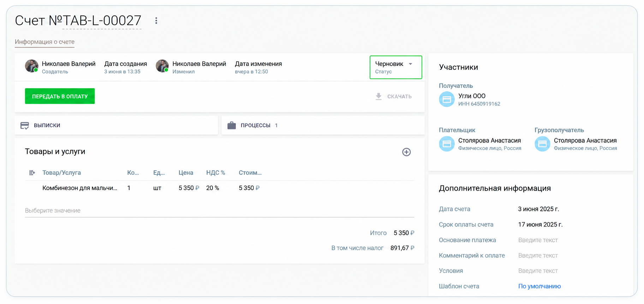Click the consignee Столярова Анастасия card icon
644x304 pixels.
542,144
